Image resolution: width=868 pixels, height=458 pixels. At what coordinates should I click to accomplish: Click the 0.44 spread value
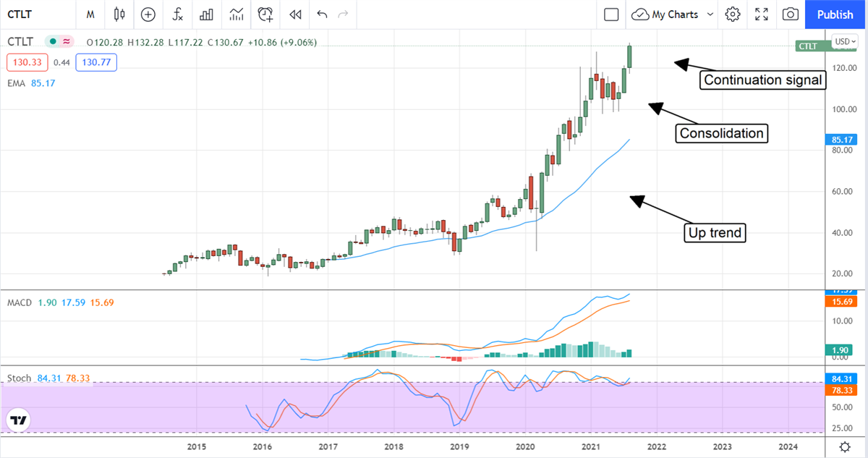click(61, 63)
